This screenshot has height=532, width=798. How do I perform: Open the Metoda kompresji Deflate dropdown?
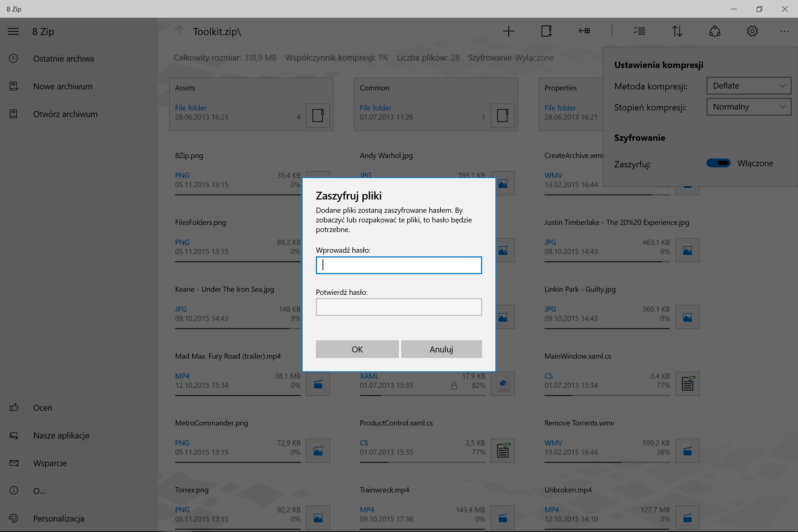(748, 86)
